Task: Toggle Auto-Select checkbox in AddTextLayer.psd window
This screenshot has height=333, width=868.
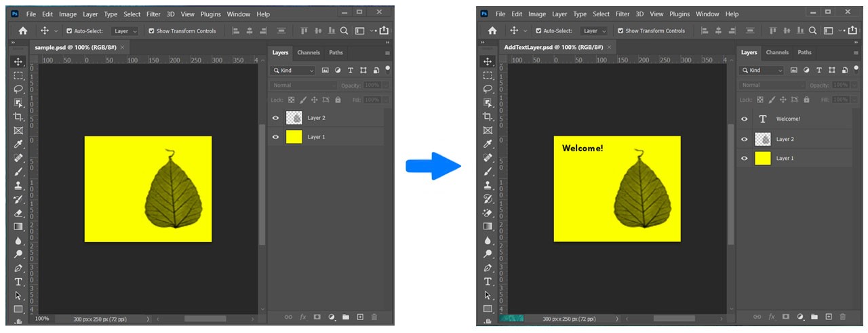Action: coord(538,31)
